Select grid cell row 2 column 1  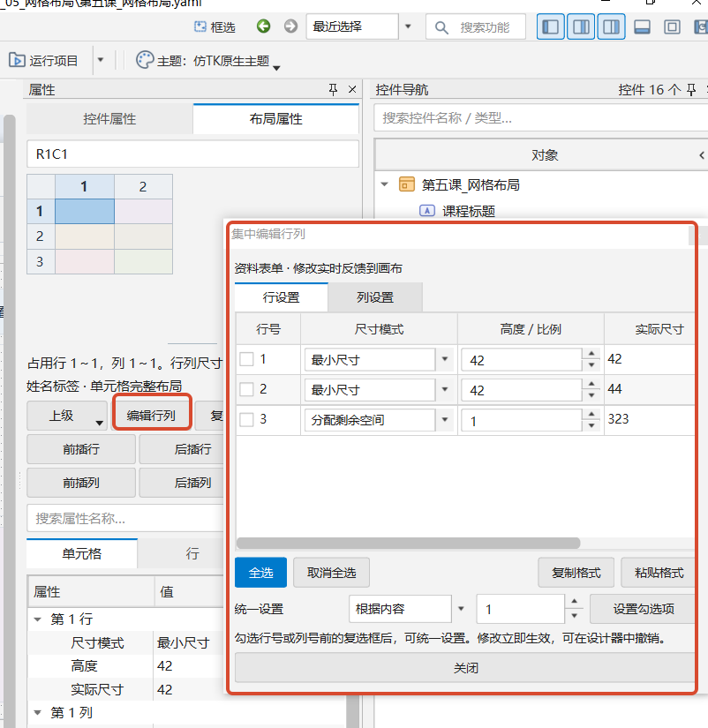(x=85, y=236)
